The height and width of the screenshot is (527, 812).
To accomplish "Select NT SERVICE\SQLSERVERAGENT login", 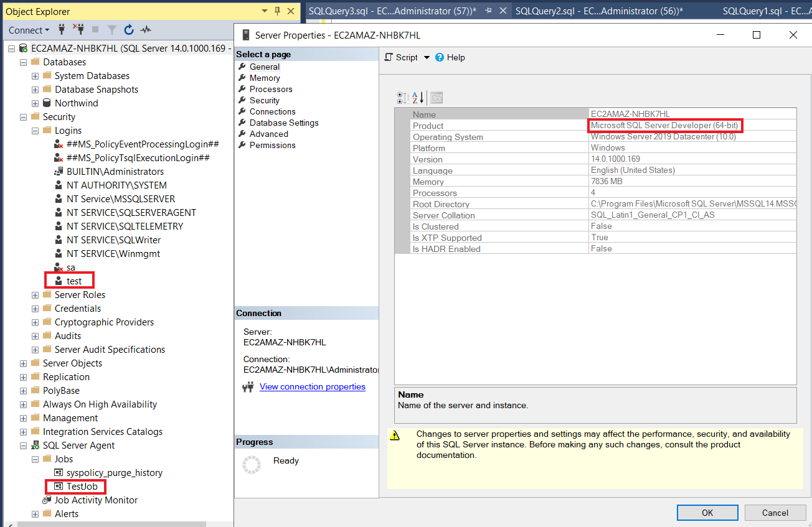I will (131, 213).
